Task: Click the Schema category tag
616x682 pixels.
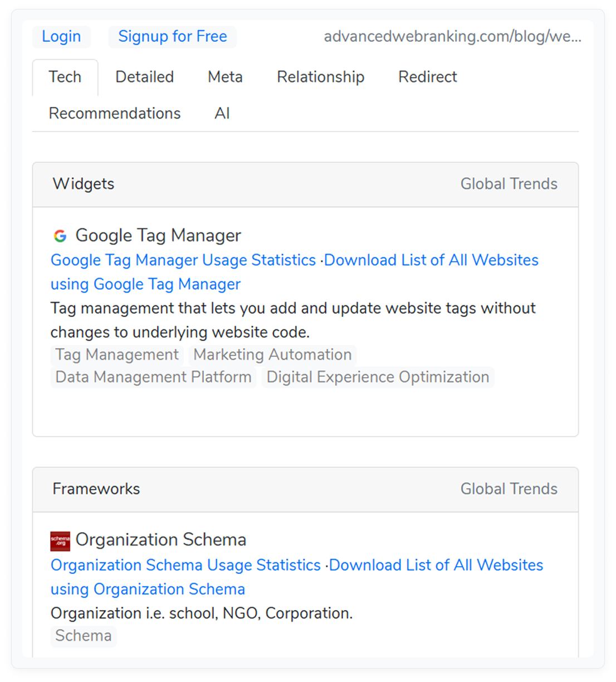Action: (x=84, y=636)
